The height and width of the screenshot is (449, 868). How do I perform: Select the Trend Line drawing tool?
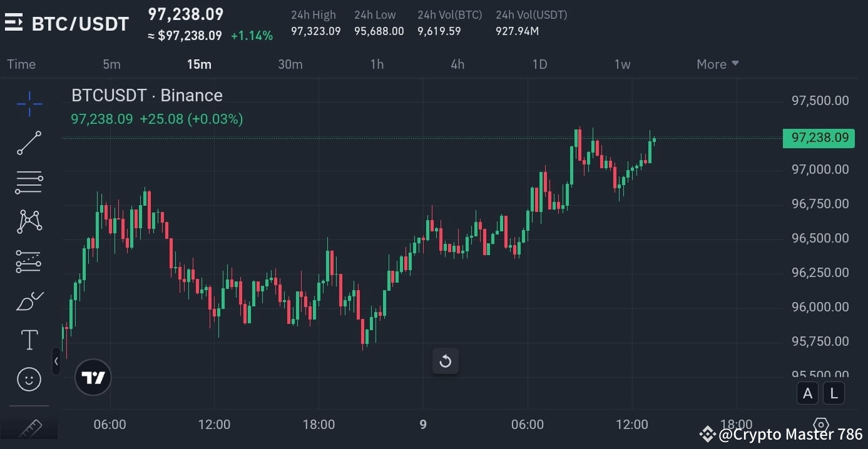point(29,143)
